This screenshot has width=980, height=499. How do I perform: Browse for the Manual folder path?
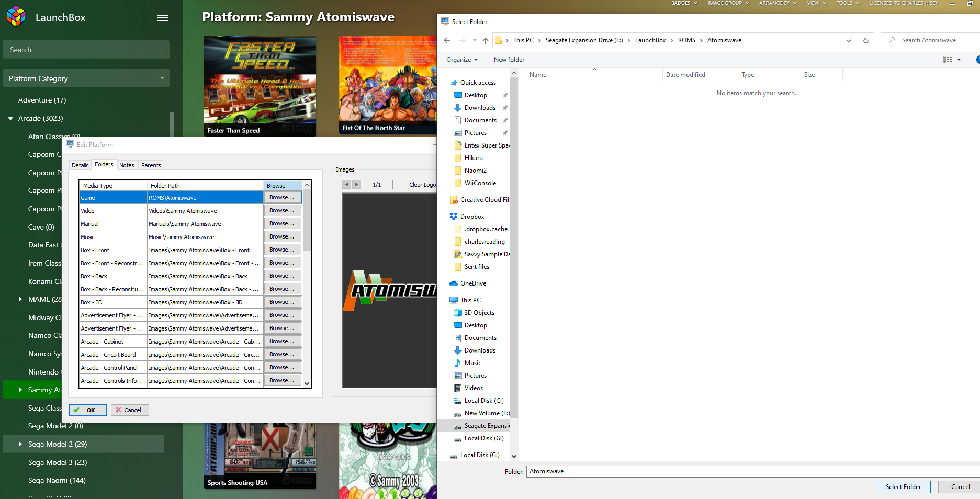[283, 224]
